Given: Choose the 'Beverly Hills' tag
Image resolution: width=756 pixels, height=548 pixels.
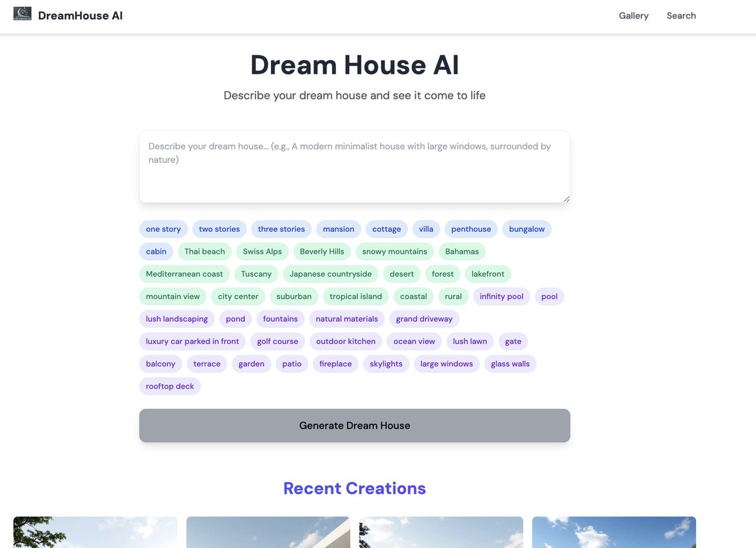Looking at the screenshot, I should coord(322,251).
